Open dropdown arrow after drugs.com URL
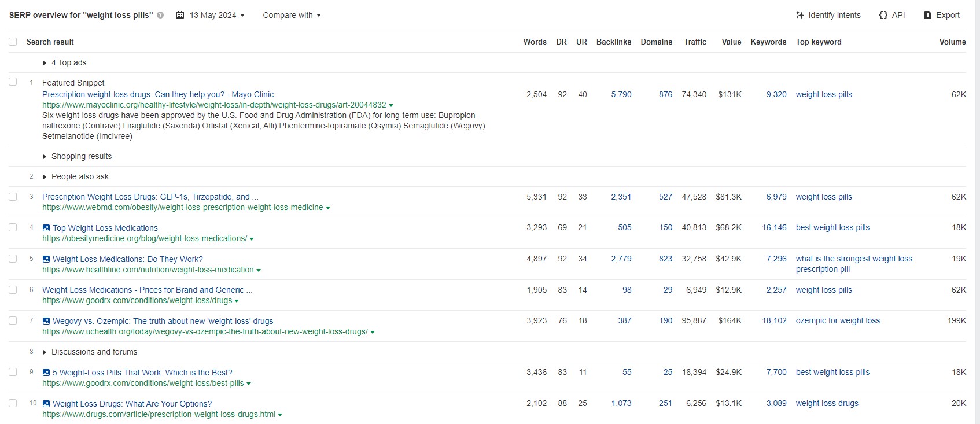The height and width of the screenshot is (424, 980). (280, 415)
